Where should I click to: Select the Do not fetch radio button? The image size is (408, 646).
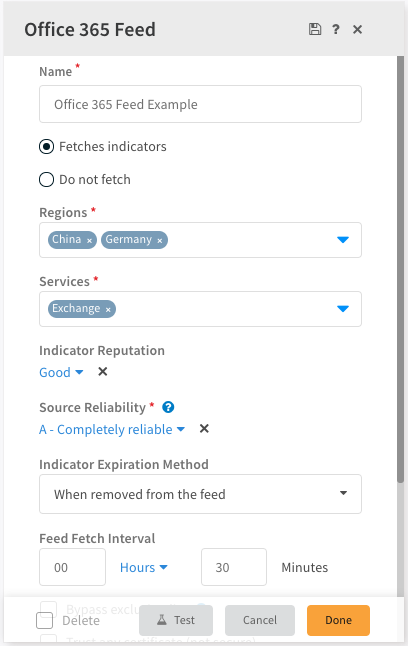coord(47,180)
